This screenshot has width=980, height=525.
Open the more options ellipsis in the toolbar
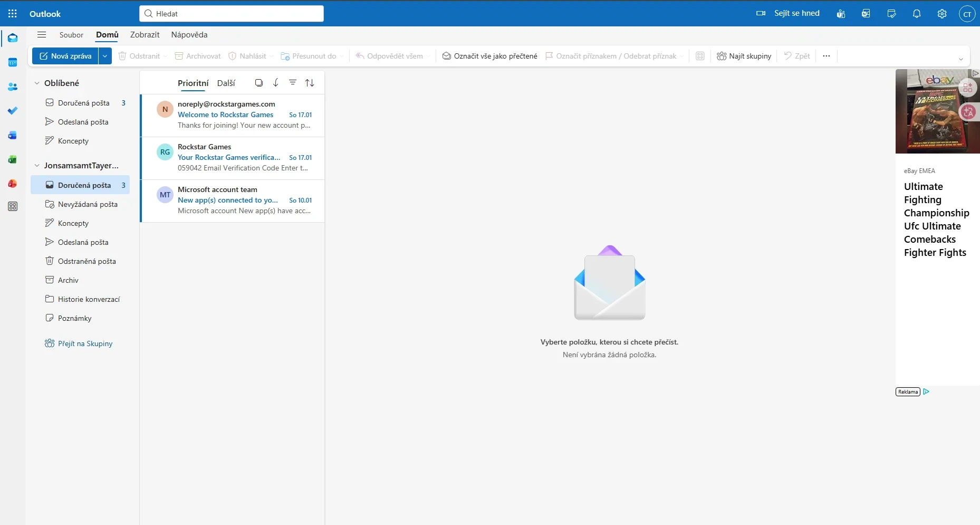(x=827, y=56)
